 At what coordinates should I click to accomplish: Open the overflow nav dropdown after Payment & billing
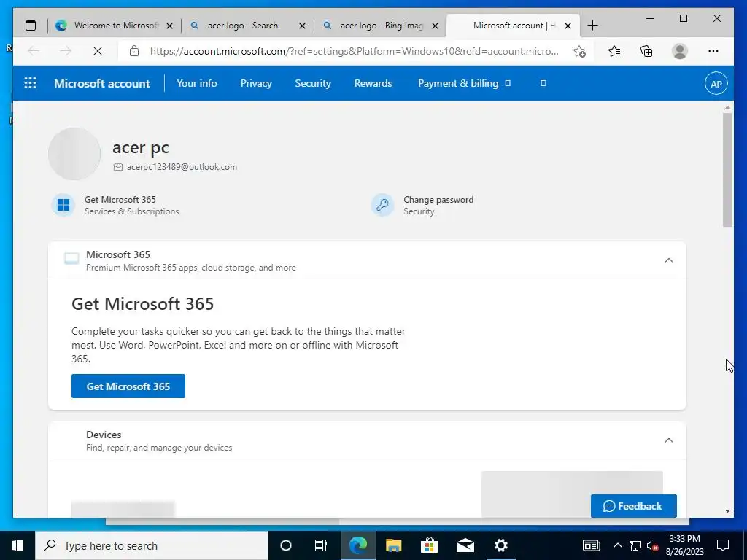coord(543,83)
